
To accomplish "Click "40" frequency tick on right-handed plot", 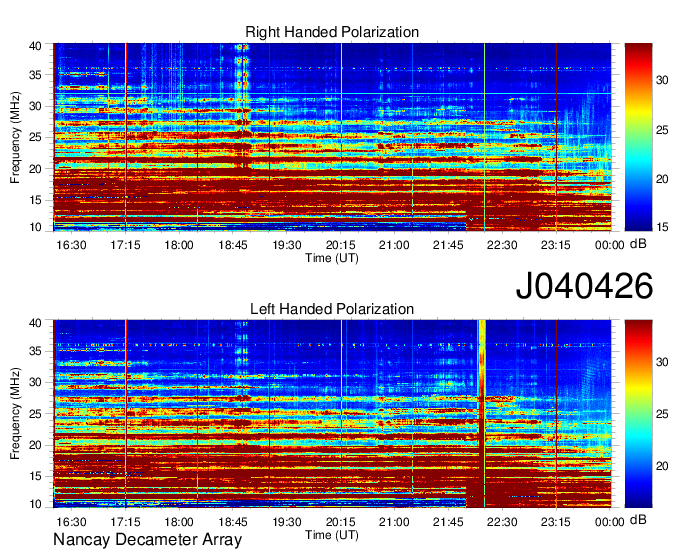I will 35,46.
